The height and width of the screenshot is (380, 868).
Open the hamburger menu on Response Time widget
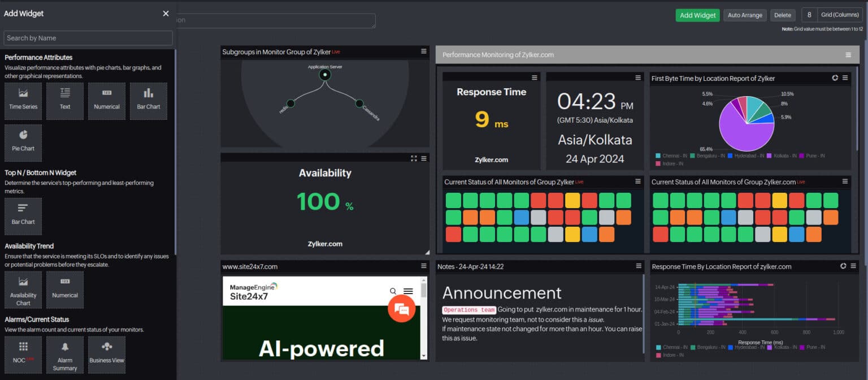point(535,77)
